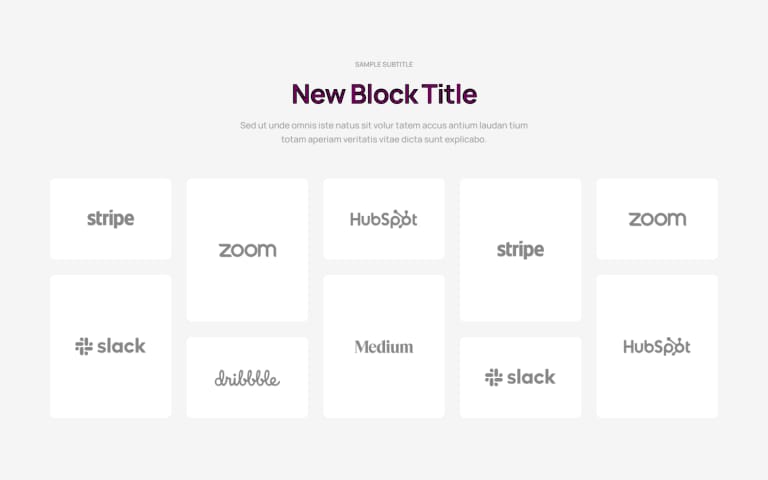
Task: Click the "New Block Title" heading
Action: tap(384, 94)
